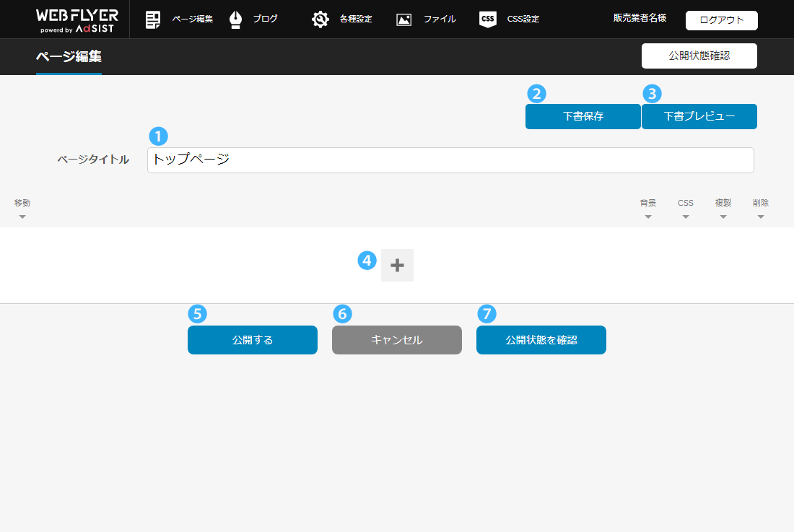Expand the 背景 dropdown arrow

click(648, 217)
